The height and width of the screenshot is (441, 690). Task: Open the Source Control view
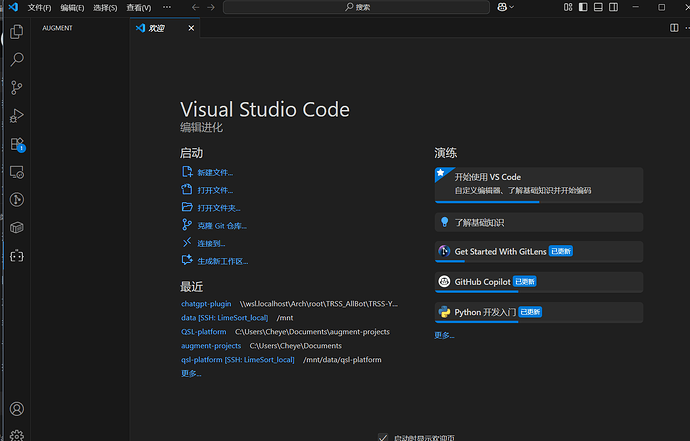click(17, 88)
